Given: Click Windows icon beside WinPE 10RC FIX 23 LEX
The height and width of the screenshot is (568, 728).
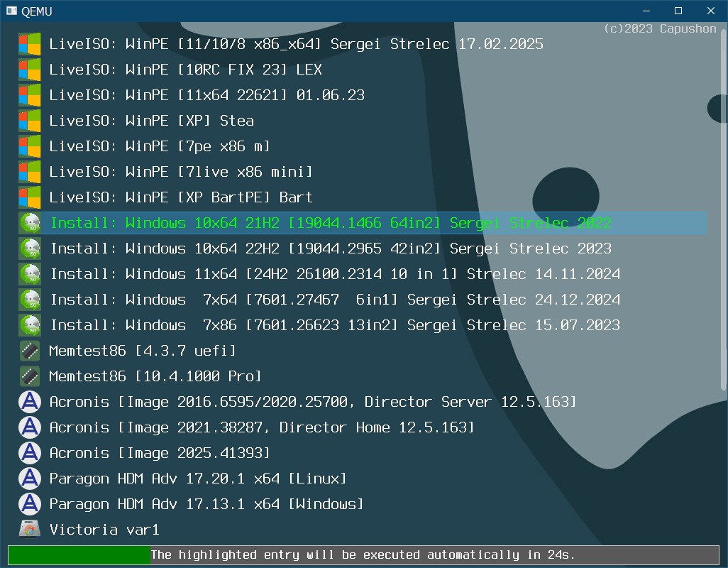Looking at the screenshot, I should point(30,70).
